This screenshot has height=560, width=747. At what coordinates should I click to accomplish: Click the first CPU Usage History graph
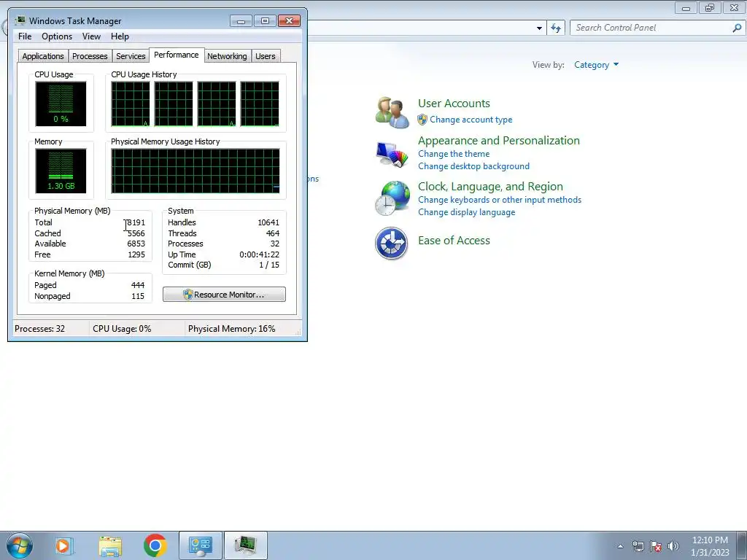point(130,104)
